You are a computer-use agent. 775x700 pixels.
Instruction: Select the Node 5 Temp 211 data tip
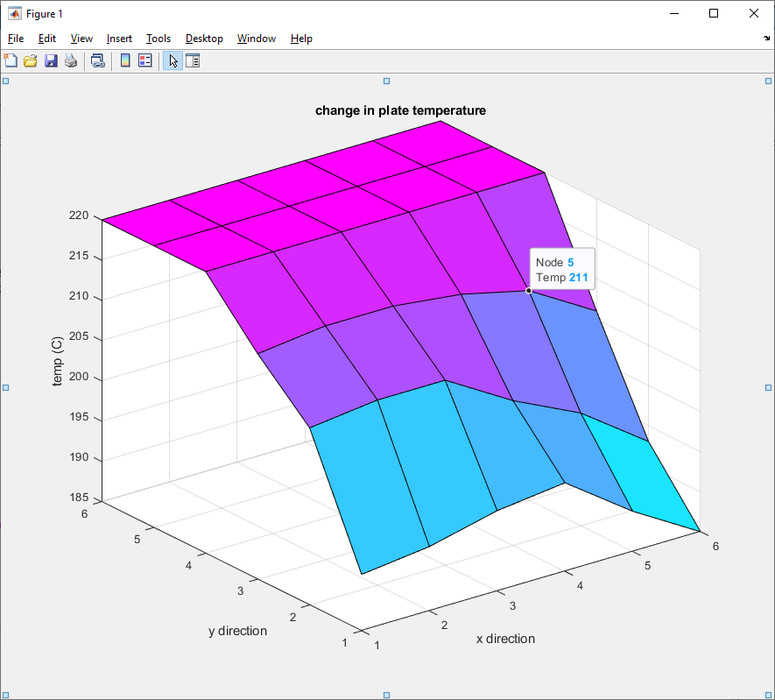[x=562, y=268]
